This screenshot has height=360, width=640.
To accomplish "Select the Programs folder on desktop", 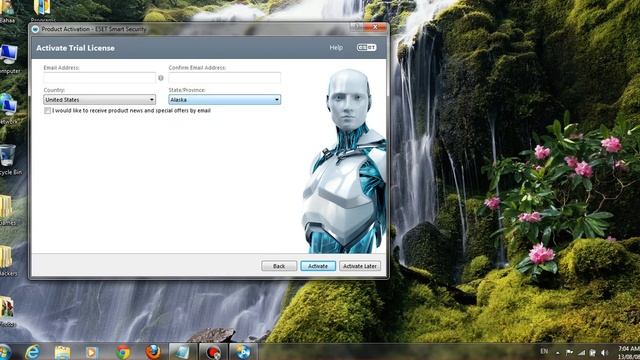I will 42,10.
